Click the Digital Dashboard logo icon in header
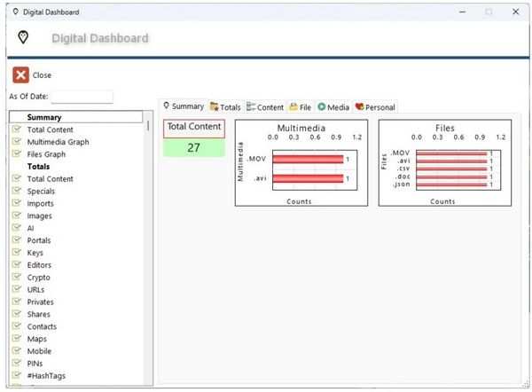This screenshot has width=532, height=392. (x=24, y=36)
